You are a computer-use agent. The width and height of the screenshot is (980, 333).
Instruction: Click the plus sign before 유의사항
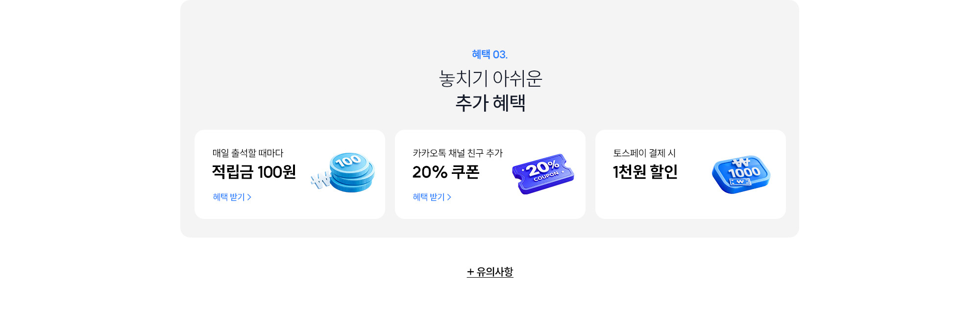(x=470, y=272)
